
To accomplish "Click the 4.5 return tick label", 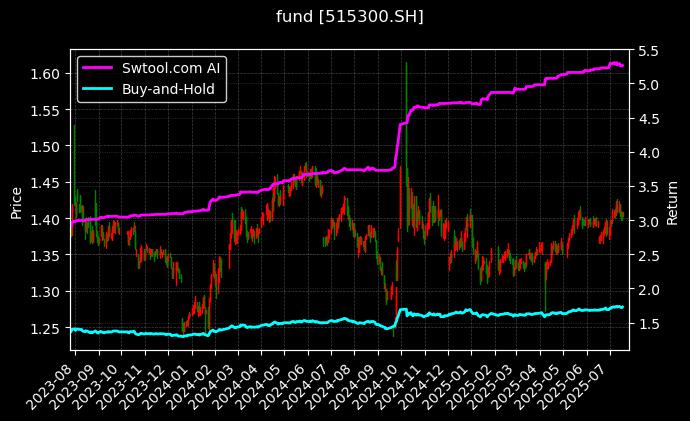I will coord(647,118).
